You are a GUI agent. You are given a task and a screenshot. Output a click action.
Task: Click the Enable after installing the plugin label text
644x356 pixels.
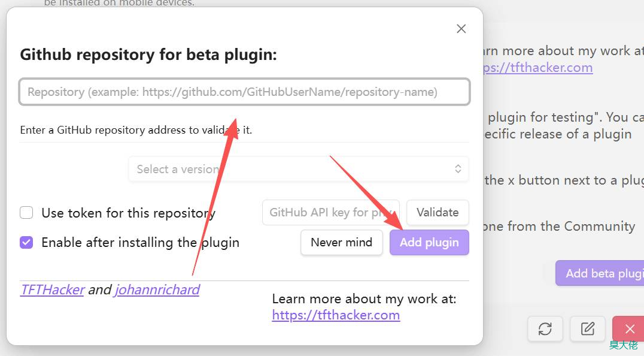(140, 243)
